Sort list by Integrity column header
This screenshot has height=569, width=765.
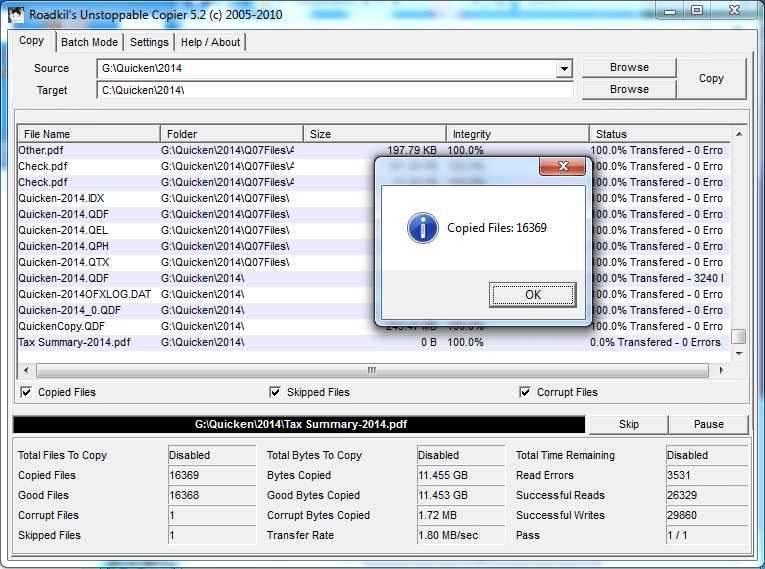[518, 134]
